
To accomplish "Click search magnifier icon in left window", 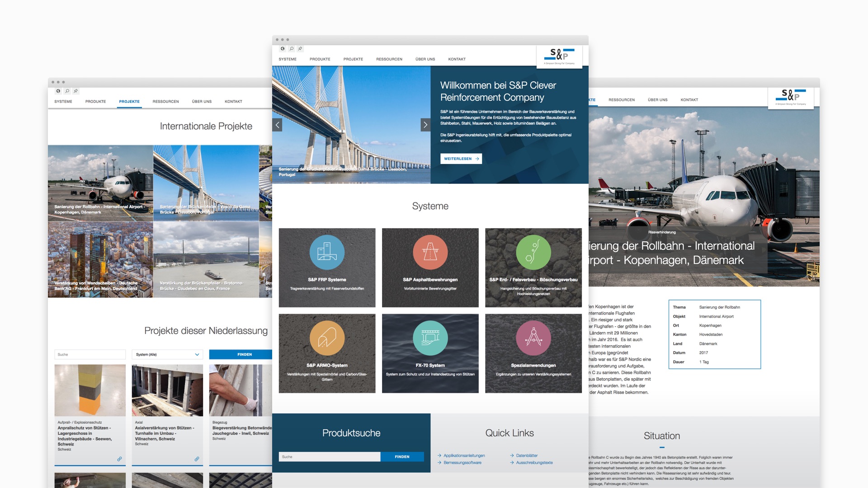I will [x=67, y=91].
